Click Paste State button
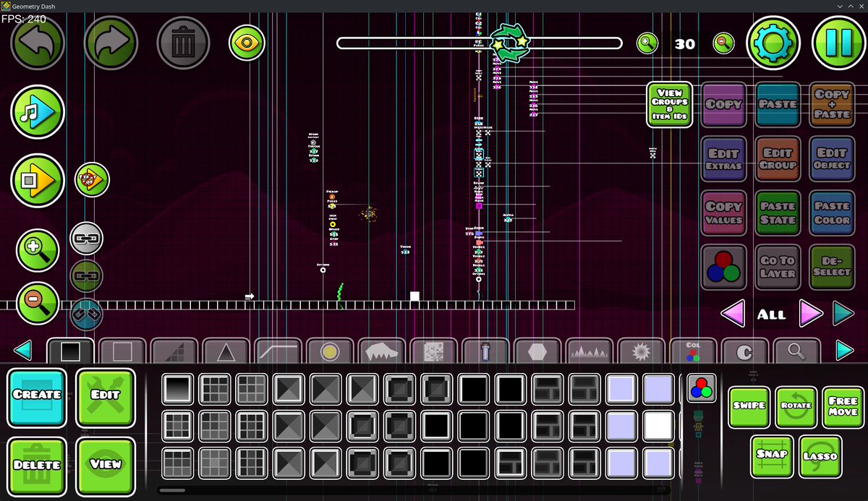868x501 pixels. tap(778, 213)
